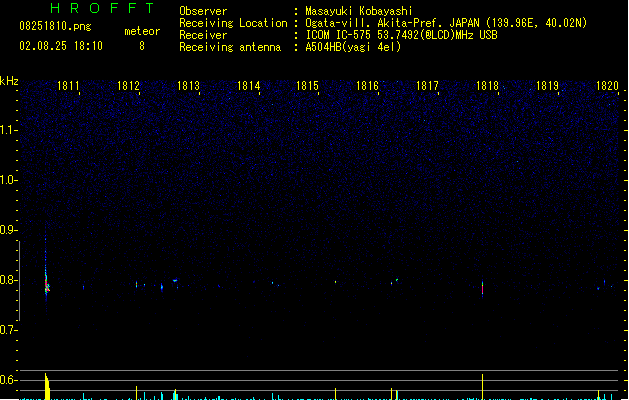
Task: Click the date stamp 02.08.25 18:10
Action: pyautogui.click(x=61, y=46)
